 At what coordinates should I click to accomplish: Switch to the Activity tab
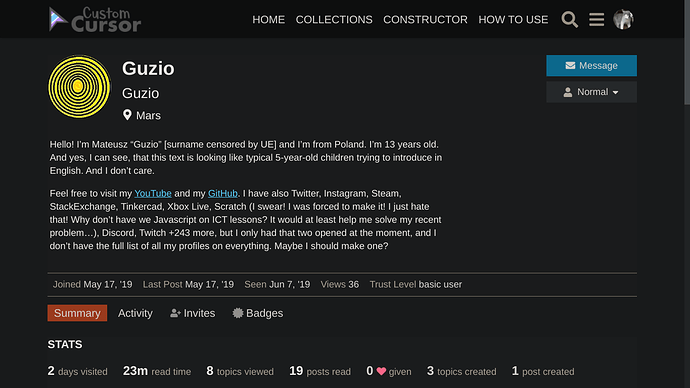tap(135, 313)
